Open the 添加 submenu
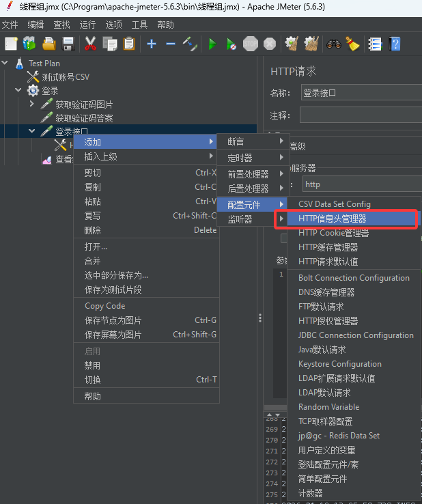Viewport: 422px width, 504px height. pos(145,142)
